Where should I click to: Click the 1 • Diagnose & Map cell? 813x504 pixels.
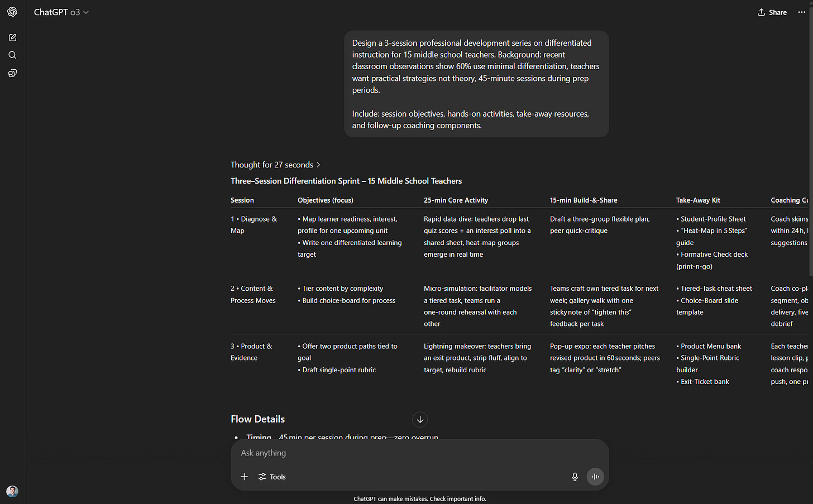[254, 225]
